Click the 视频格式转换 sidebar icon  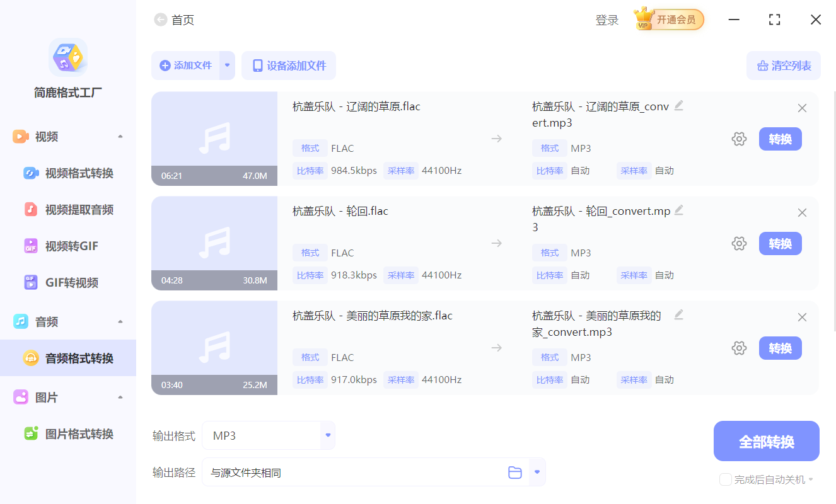[x=31, y=173]
